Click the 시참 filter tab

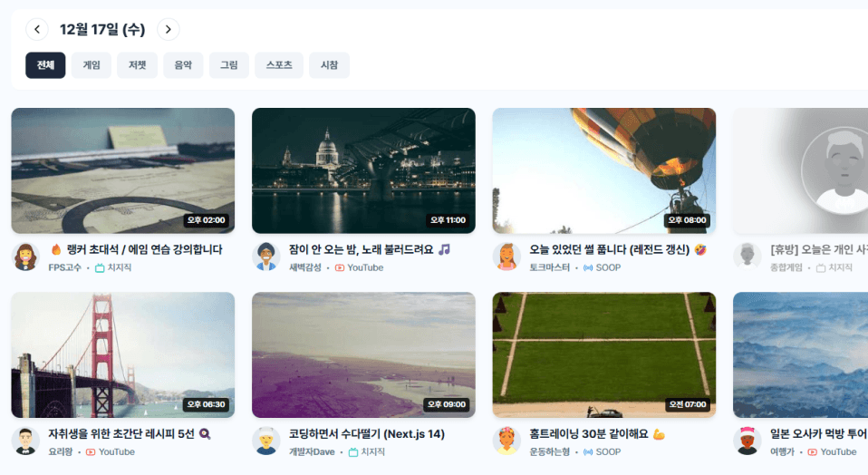pos(329,65)
